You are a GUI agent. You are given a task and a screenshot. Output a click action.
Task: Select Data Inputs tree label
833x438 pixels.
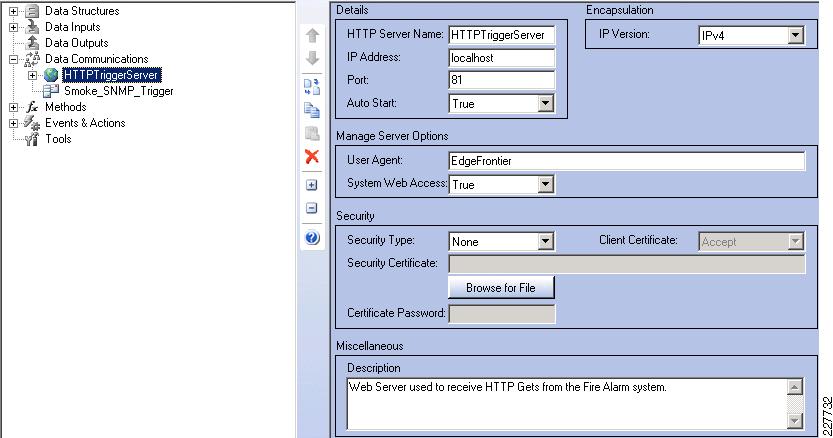(72, 27)
